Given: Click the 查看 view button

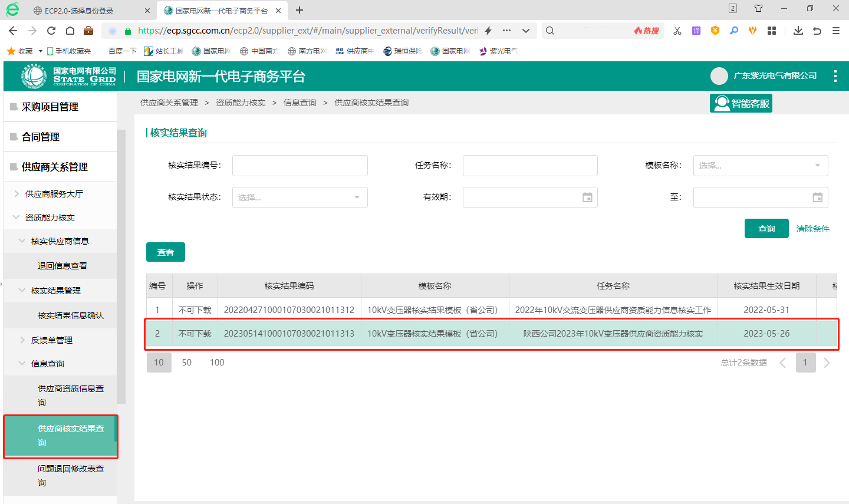Looking at the screenshot, I should coord(165,252).
